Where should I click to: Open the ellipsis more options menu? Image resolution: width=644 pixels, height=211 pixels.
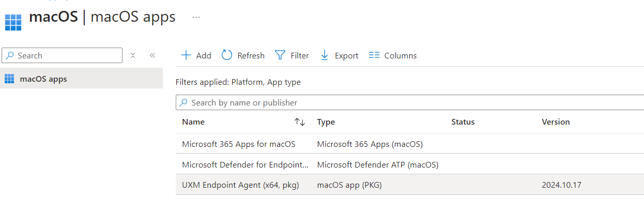[x=196, y=17]
